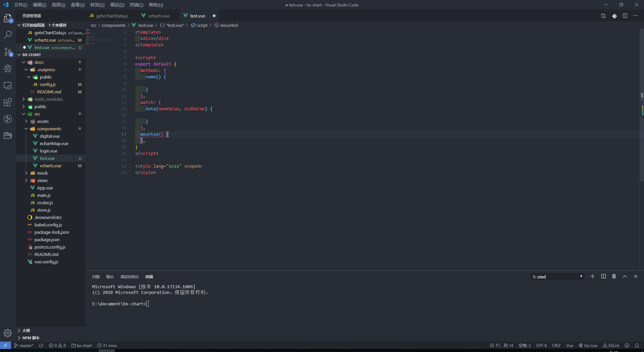Image resolution: width=644 pixels, height=352 pixels.
Task: Open editor more actions ellipsis
Action: tap(636, 16)
